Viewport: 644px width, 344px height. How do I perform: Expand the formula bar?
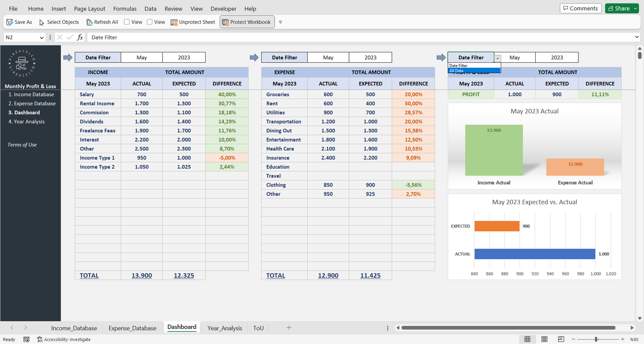pos(637,37)
